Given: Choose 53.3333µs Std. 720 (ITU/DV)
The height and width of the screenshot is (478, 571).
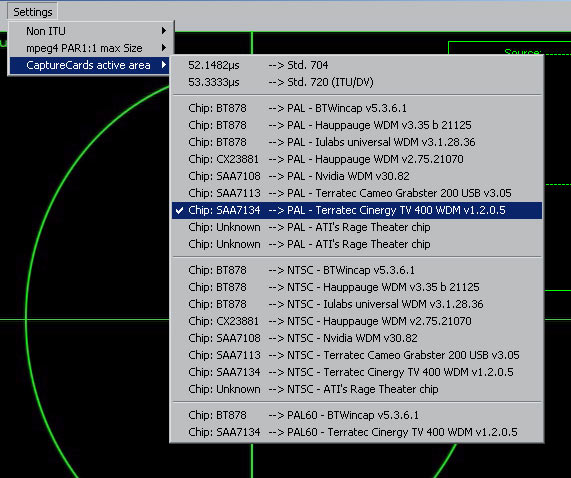Looking at the screenshot, I should click(357, 82).
